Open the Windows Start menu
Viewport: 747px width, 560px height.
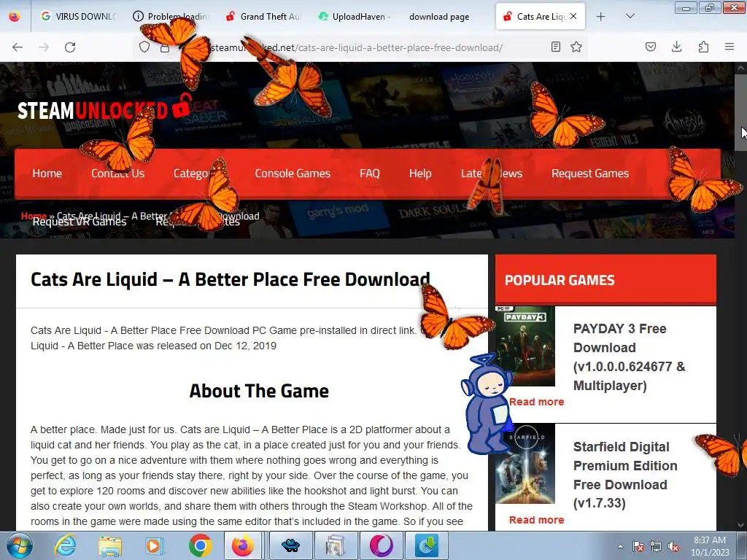(x=19, y=545)
